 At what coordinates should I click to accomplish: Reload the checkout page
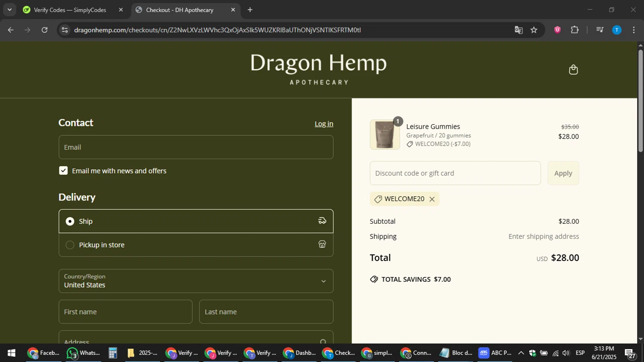tap(45, 30)
